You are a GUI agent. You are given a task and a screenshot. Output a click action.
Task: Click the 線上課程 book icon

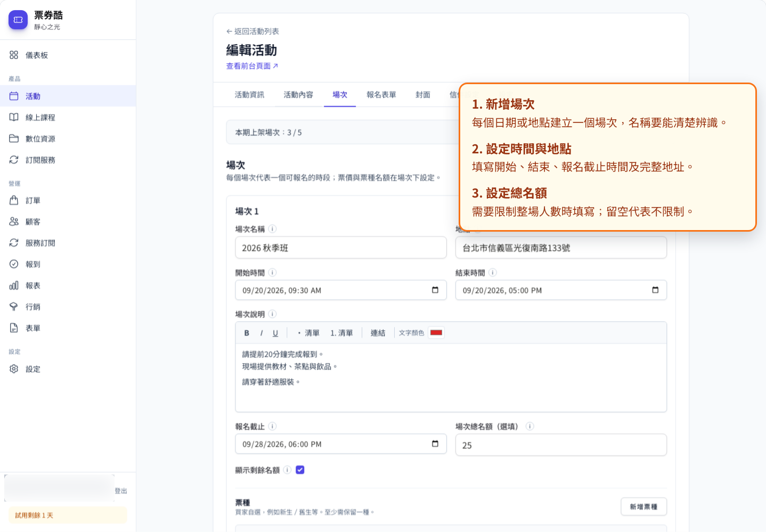[14, 117]
